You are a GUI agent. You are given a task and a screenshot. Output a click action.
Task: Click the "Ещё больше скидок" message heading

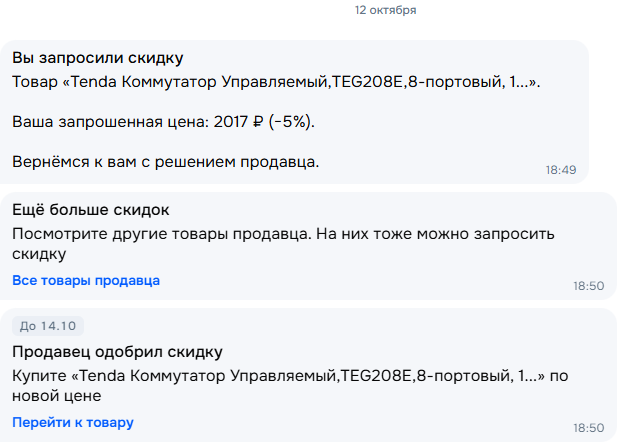coord(91,210)
